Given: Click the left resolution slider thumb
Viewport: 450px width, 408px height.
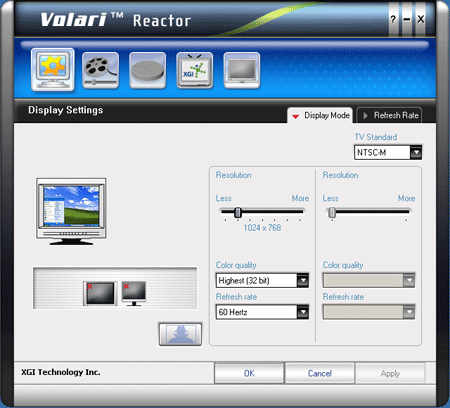Looking at the screenshot, I should [238, 212].
